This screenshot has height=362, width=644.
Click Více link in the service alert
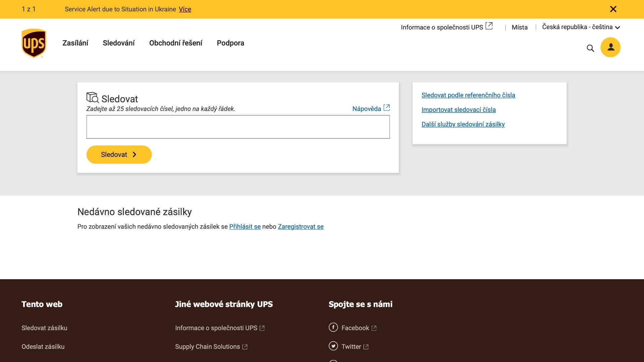[185, 9]
